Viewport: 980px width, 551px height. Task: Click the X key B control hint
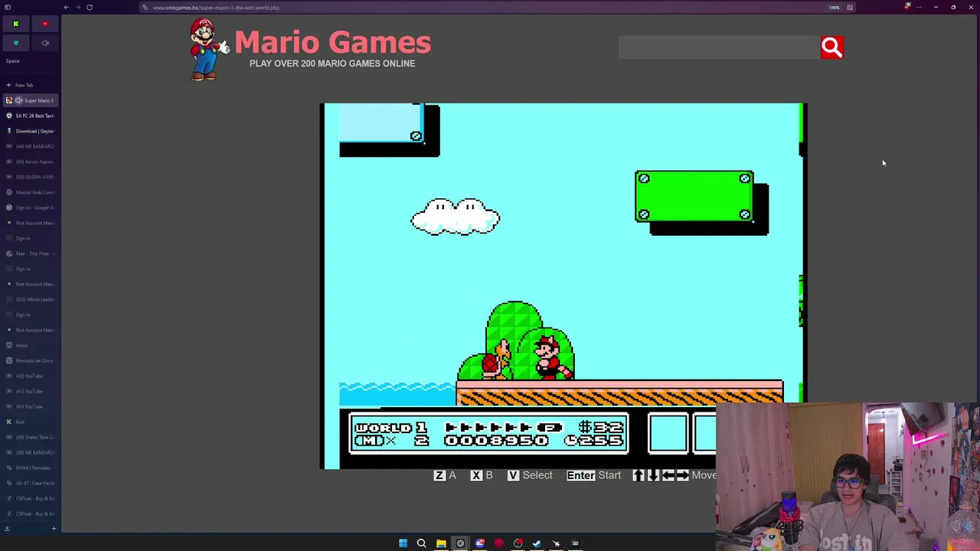pyautogui.click(x=482, y=475)
